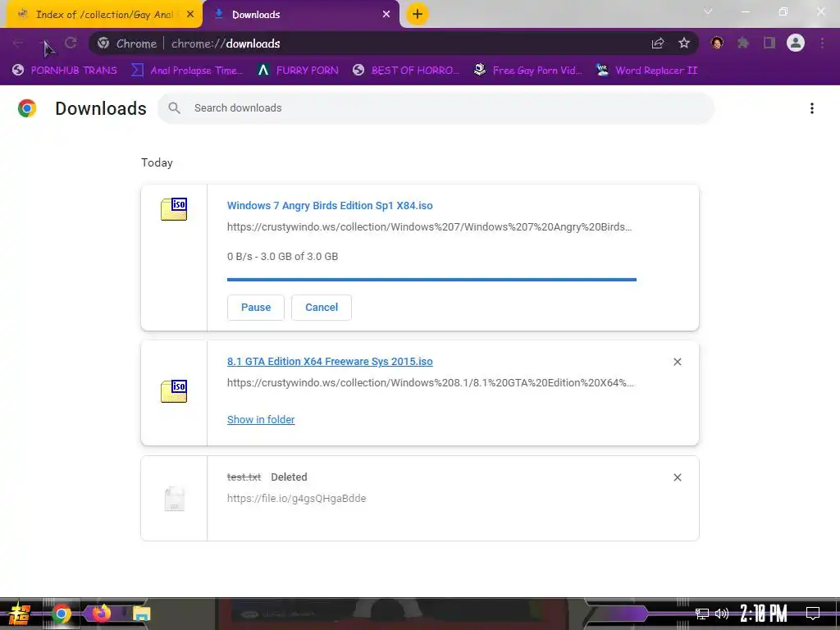
Task: Open Downloads page more actions menu
Action: 812,108
